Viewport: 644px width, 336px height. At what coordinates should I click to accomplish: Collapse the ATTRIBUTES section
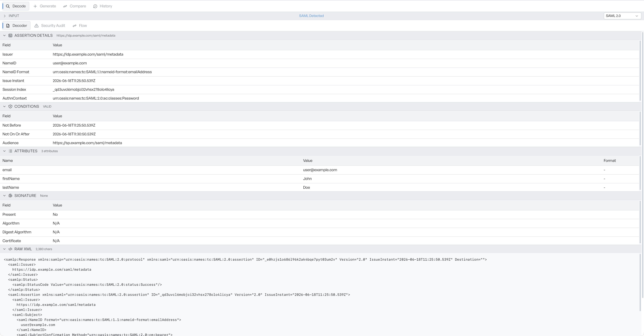(x=4, y=151)
